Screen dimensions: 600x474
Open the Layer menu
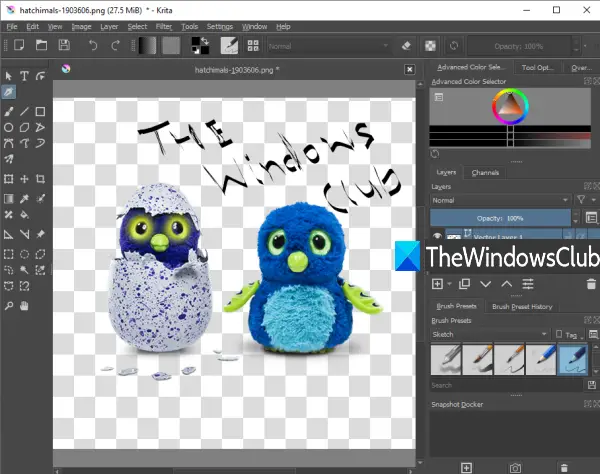tap(109, 26)
